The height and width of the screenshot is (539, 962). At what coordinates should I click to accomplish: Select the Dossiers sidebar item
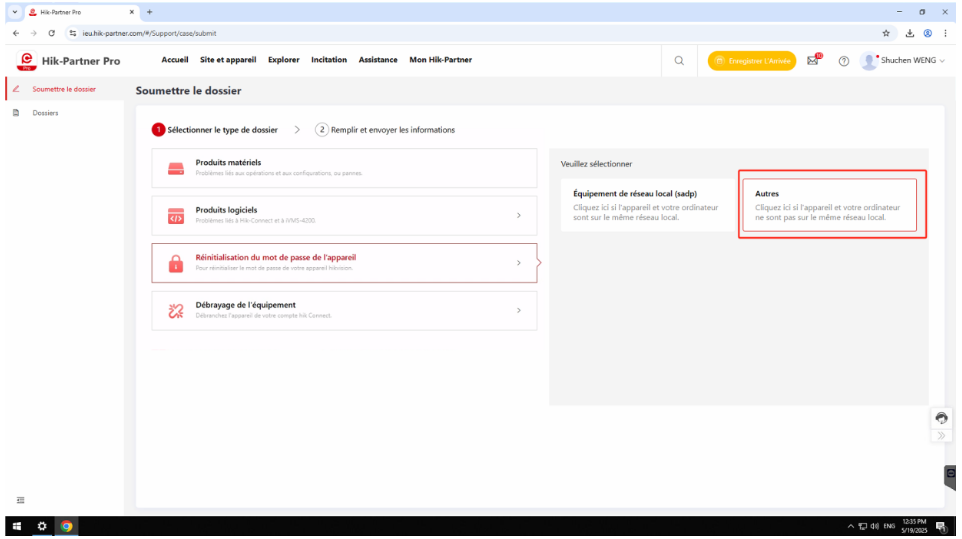coord(64,113)
